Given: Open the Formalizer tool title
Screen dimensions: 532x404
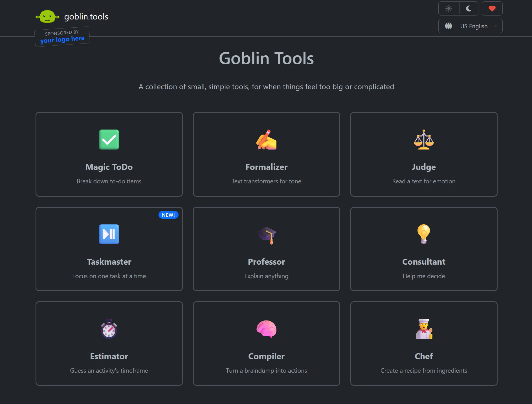Looking at the screenshot, I should point(266,167).
